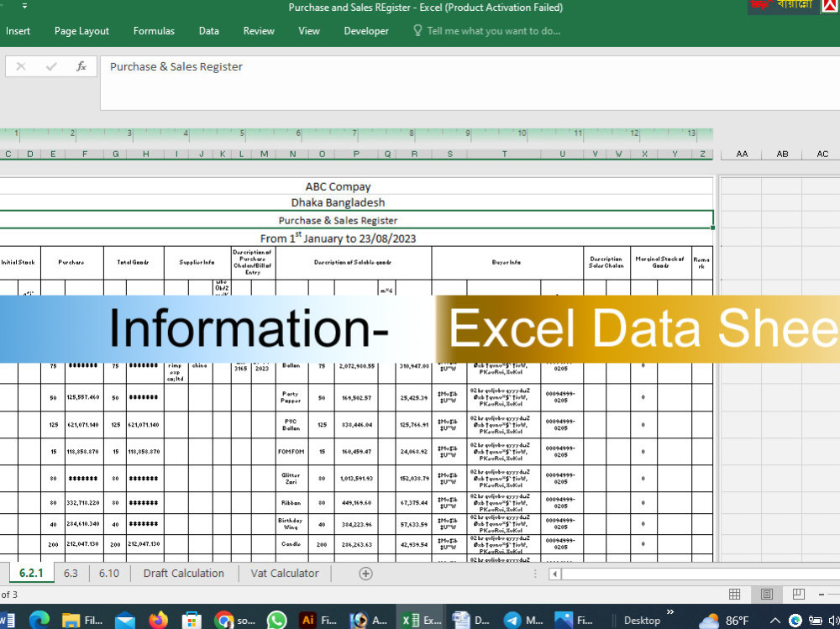This screenshot has height=629, width=840.
Task: Select column T header
Action: [x=504, y=154]
